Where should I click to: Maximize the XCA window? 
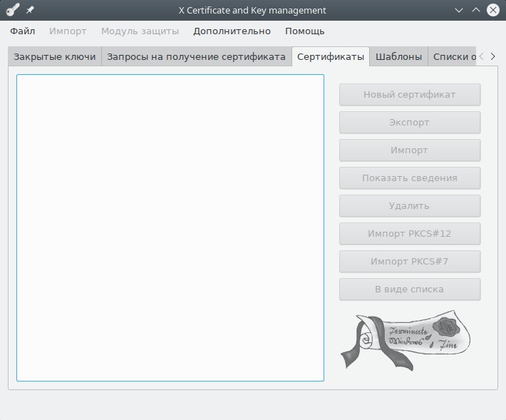tap(476, 11)
